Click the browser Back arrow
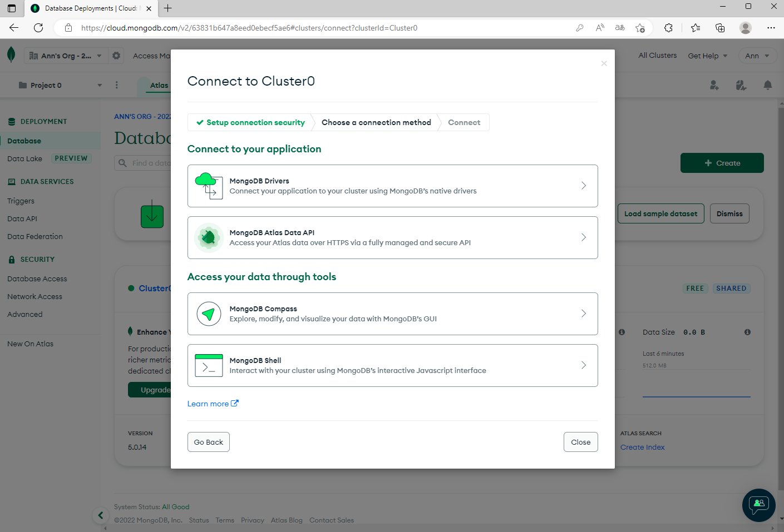Image resolution: width=784 pixels, height=532 pixels. [x=14, y=28]
